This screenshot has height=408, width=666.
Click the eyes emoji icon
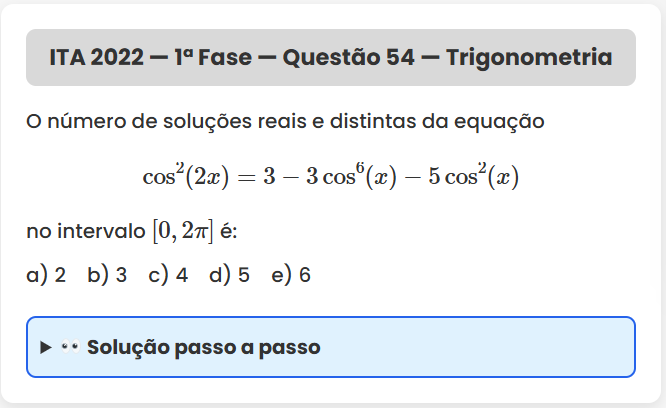coord(69,348)
